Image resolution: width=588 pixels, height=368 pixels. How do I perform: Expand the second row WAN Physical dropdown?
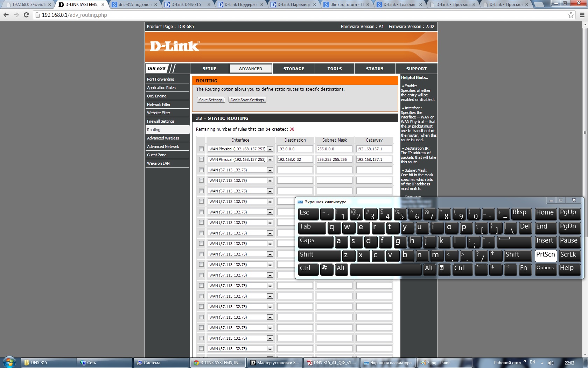tap(270, 159)
